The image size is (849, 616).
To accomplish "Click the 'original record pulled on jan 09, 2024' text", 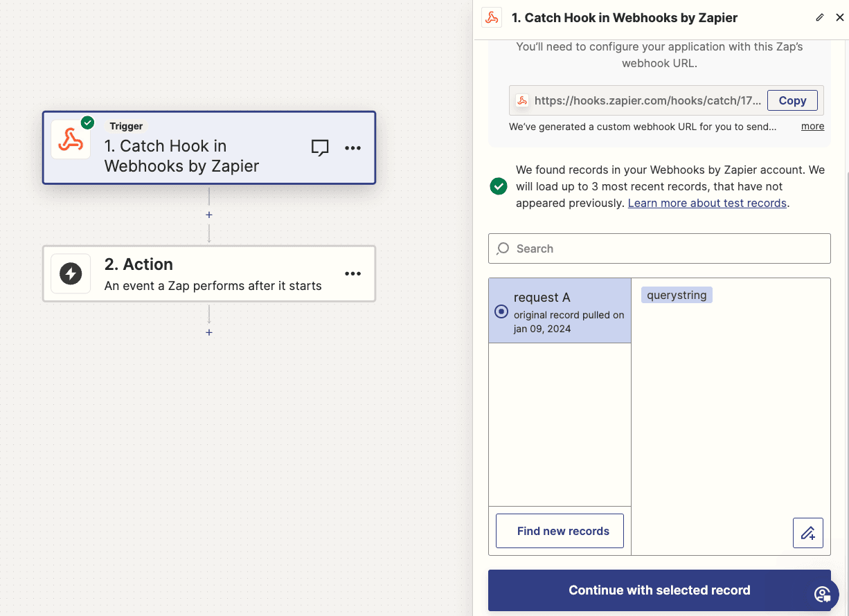I will click(x=569, y=322).
